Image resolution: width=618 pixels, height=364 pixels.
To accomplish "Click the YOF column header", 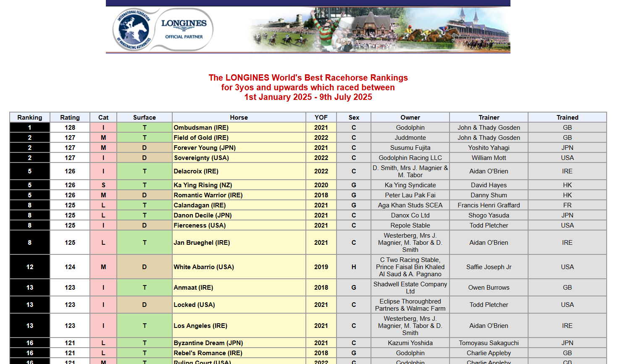I will tap(321, 118).
